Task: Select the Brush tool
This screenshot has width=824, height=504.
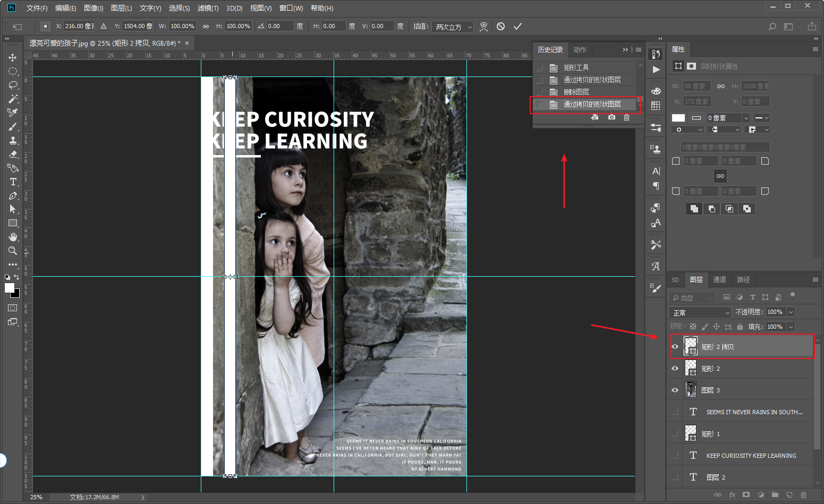Action: (13, 126)
